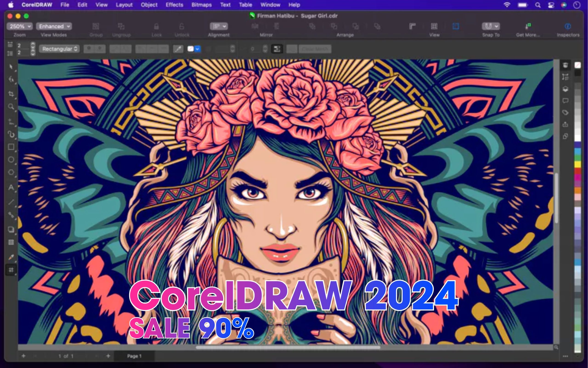This screenshot has width=588, height=368.
Task: Select the Transparency checkerboard tool
Action: coord(11,242)
